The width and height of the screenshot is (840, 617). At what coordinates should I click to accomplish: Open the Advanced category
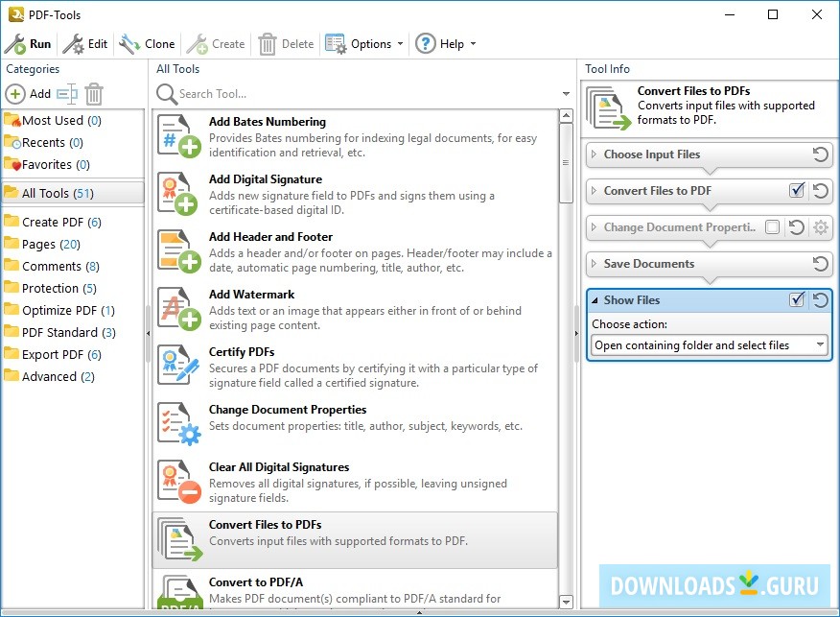[73, 376]
